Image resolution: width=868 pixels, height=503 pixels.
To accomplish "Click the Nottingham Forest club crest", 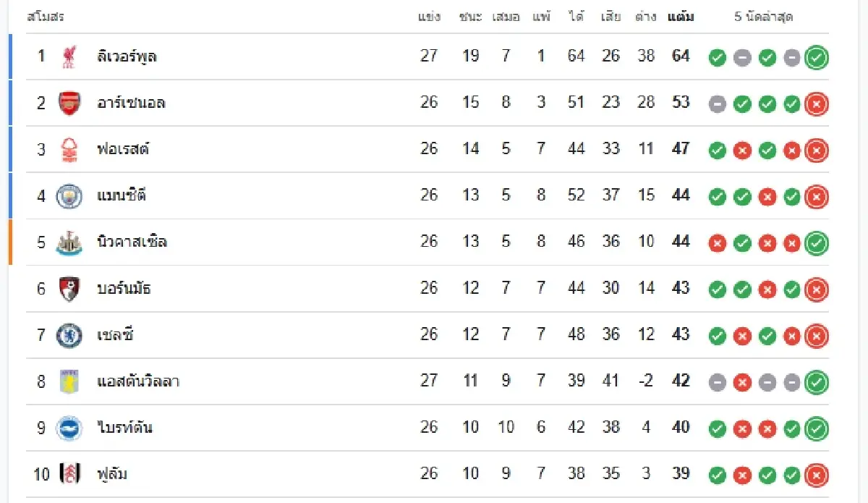I will (x=69, y=149).
